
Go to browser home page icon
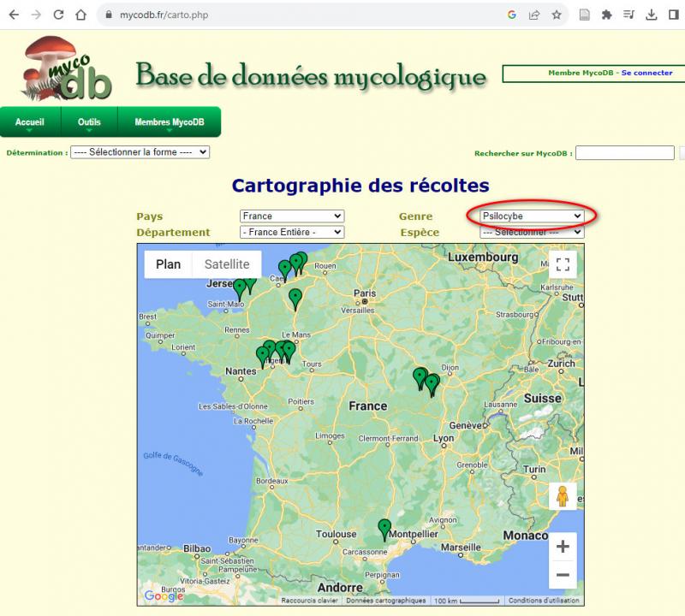tap(80, 15)
